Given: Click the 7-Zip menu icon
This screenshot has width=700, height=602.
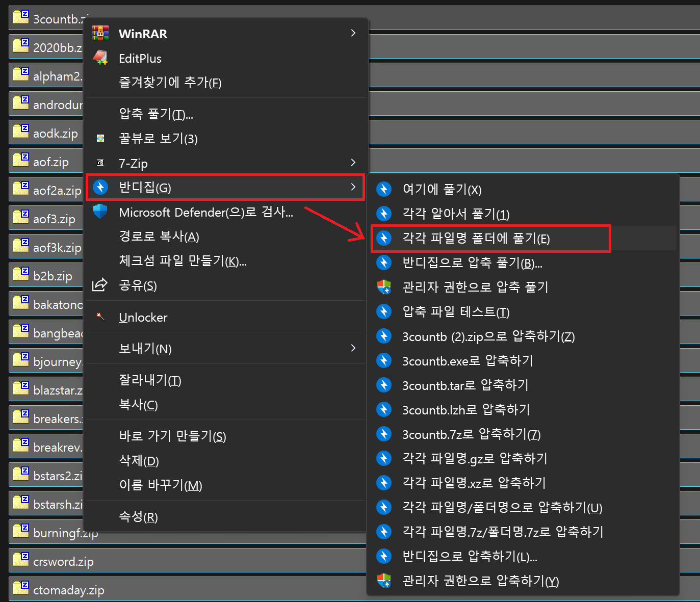Looking at the screenshot, I should point(100,163).
